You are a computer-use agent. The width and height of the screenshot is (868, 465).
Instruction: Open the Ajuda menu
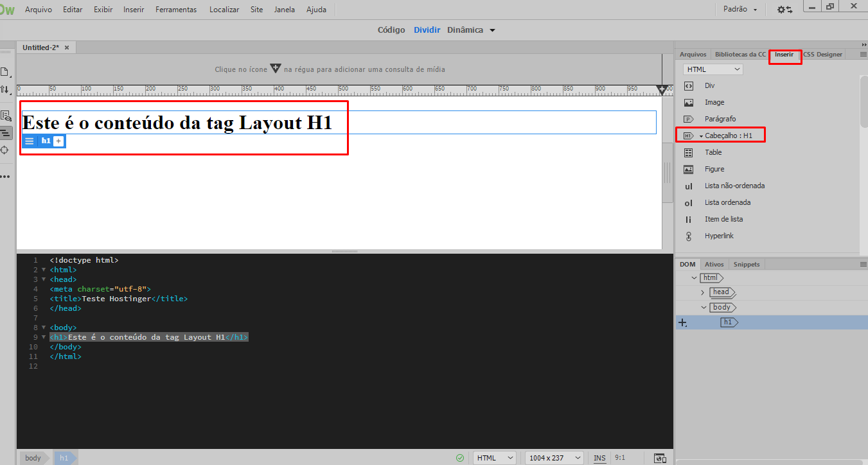pyautogui.click(x=316, y=10)
